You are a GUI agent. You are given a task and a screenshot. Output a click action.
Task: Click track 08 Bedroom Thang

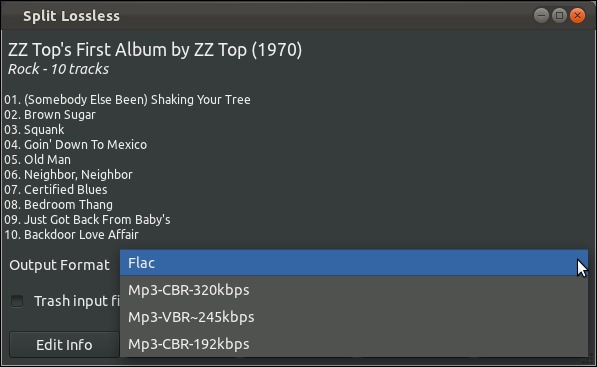coord(58,205)
